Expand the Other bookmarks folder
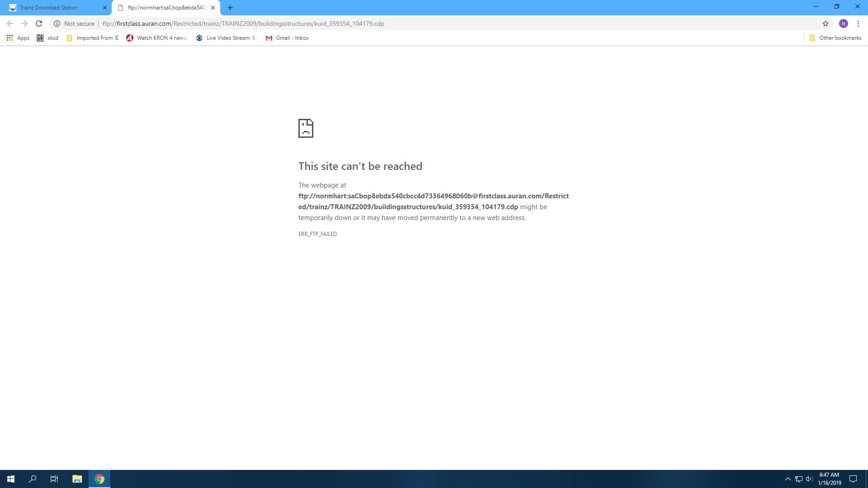 tap(835, 38)
